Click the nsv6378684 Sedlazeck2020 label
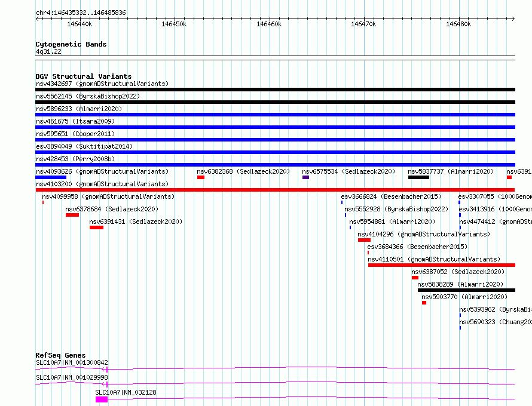Screen dimensions: 532x406 [112, 209]
